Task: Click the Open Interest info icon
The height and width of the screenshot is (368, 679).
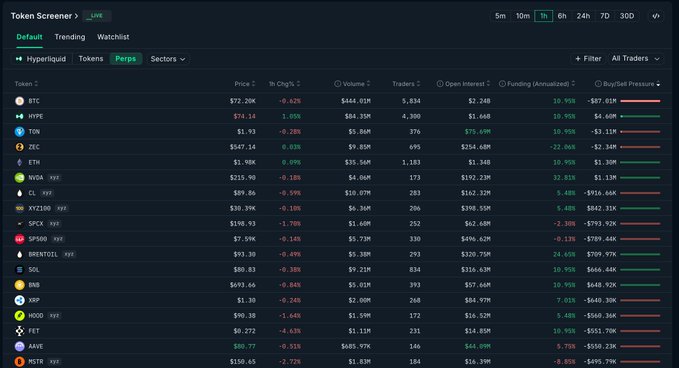Action: click(x=440, y=84)
